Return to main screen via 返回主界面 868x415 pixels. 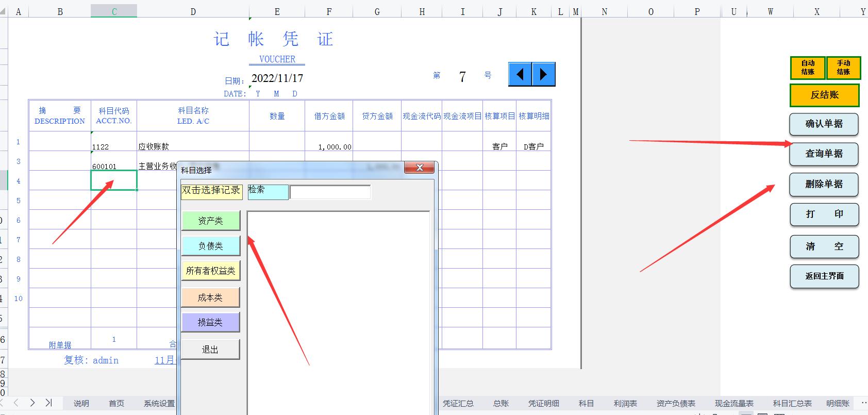tap(824, 276)
